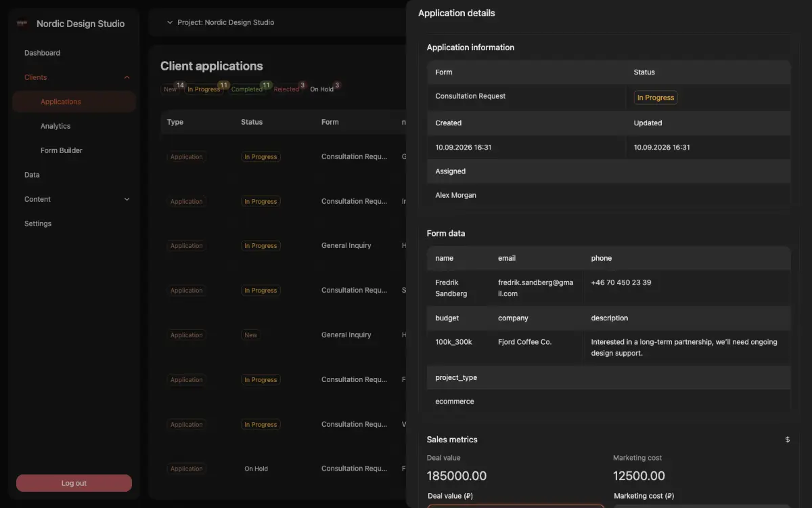The width and height of the screenshot is (812, 508).
Task: Collapse the Clients section chevron
Action: (x=127, y=77)
